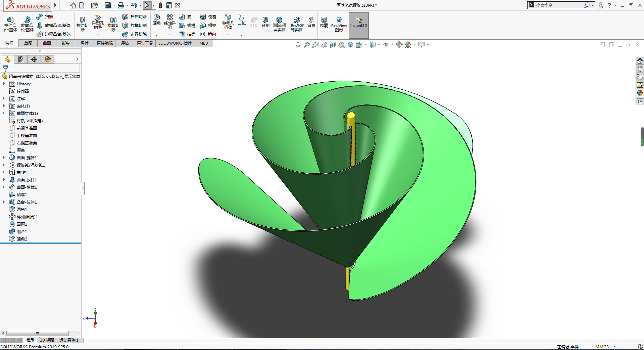
Task: Toggle RealView图形 graphics
Action: click(339, 24)
